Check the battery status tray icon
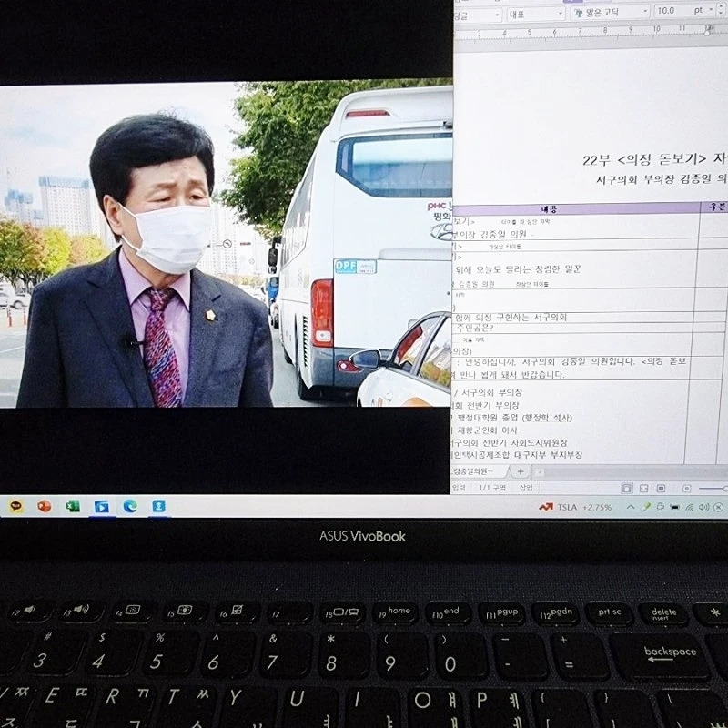Screen dimensions: 728x728 coord(674,507)
